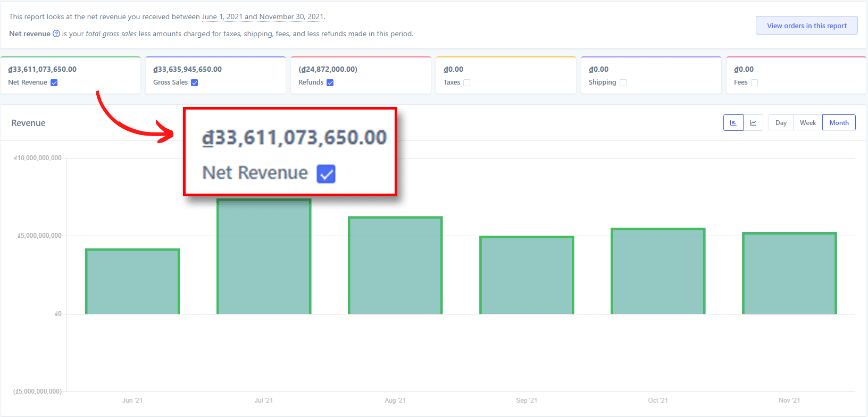
Task: Switch to bar chart view icon
Action: (x=733, y=122)
